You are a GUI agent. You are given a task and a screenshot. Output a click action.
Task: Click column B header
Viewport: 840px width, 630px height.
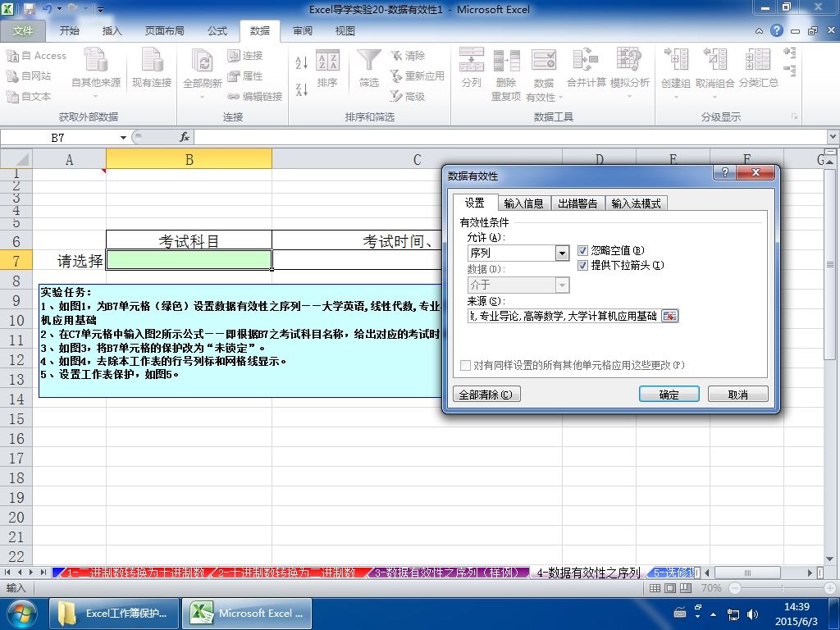pyautogui.click(x=189, y=159)
